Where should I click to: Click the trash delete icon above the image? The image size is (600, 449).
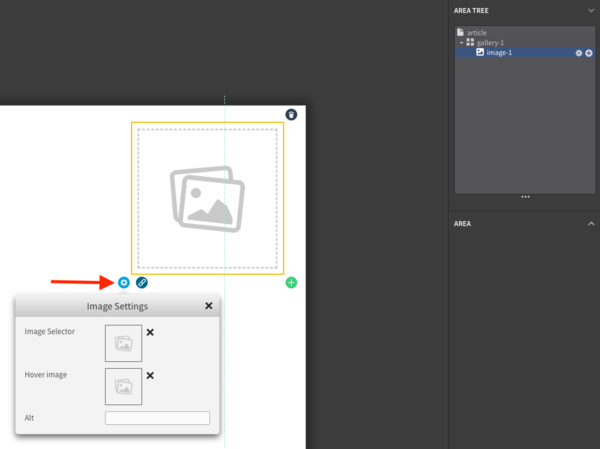coord(291,115)
